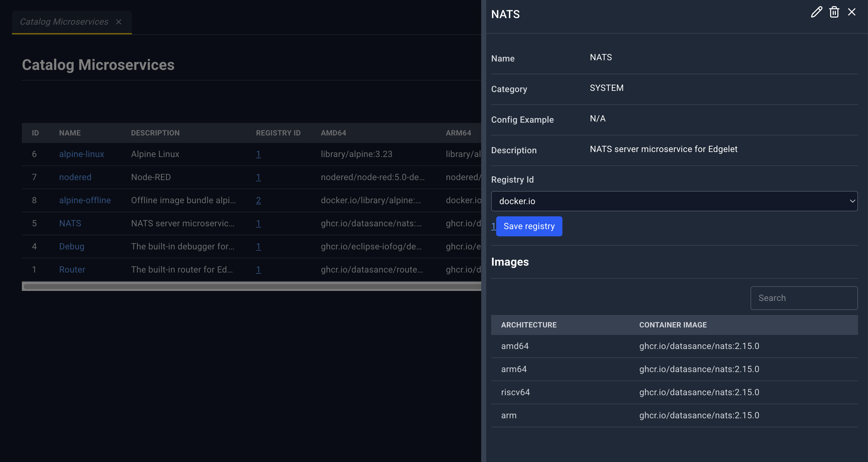This screenshot has height=462, width=868.
Task: Click the Node-RED description cell
Action: coord(151,177)
